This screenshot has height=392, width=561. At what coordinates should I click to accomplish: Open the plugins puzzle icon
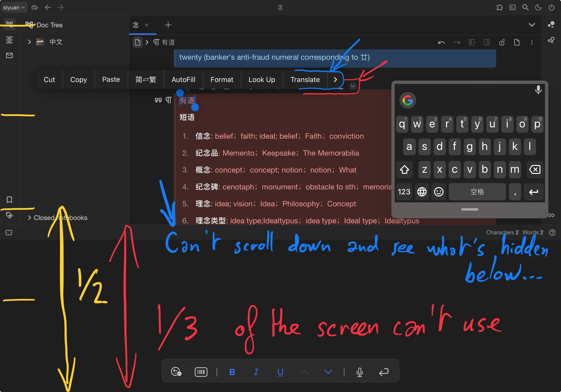(499, 7)
